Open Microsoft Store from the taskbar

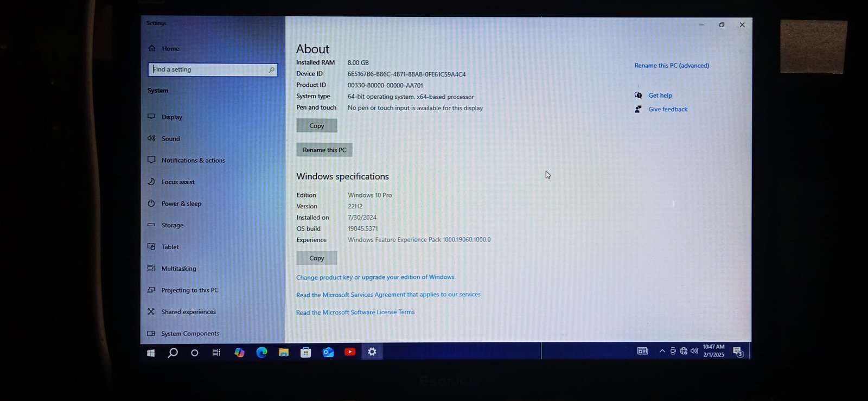[306, 353]
